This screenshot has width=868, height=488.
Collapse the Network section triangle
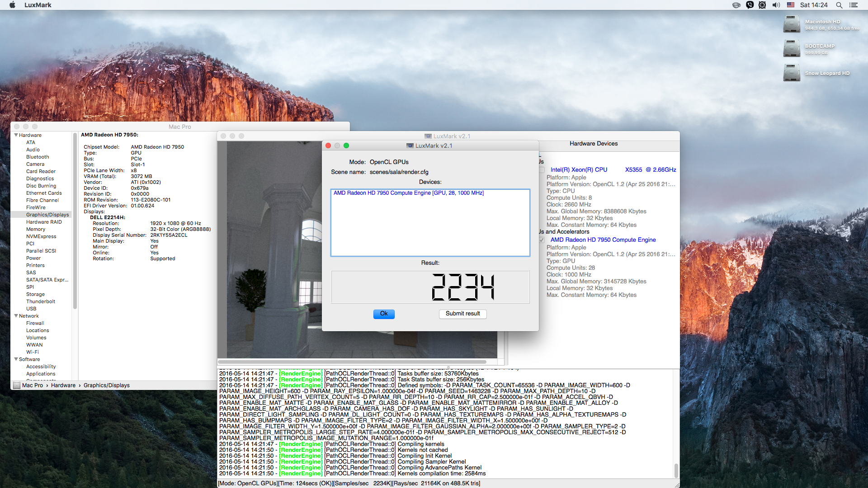pyautogui.click(x=16, y=316)
